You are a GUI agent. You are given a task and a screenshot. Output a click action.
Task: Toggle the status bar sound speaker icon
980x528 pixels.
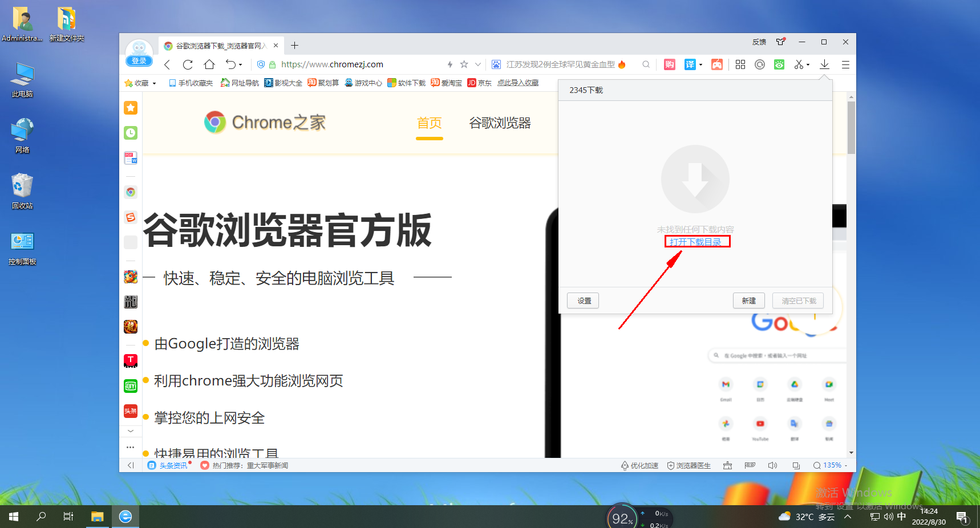(x=772, y=465)
